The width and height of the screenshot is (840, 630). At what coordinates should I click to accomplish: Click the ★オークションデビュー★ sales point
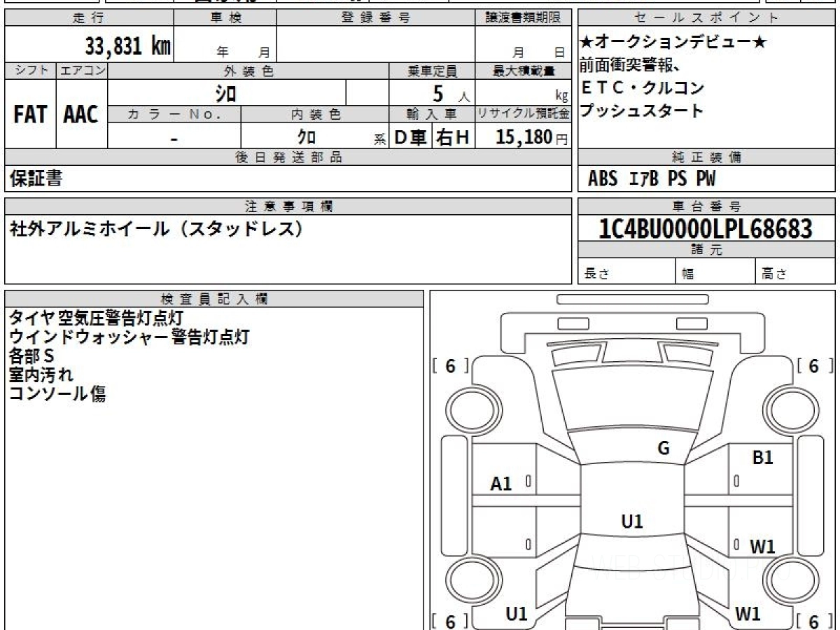pyautogui.click(x=673, y=43)
